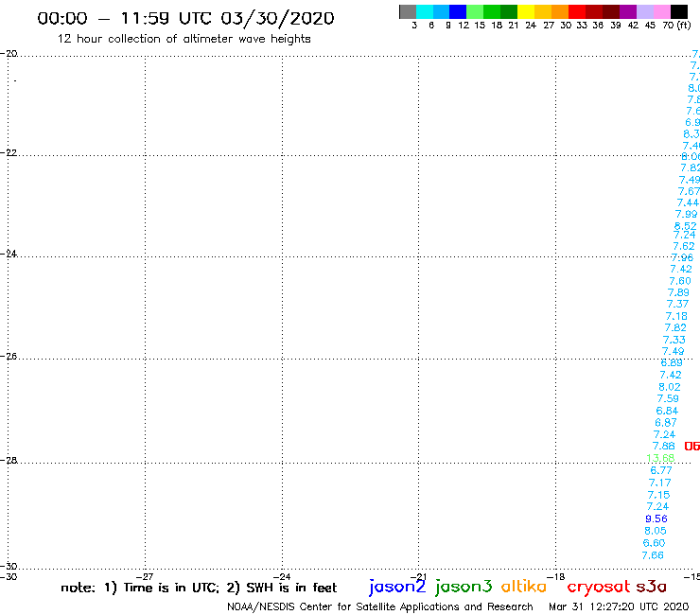Click the 7.99 wave height reading
Image resolution: width=700 pixels, height=615 pixels.
point(686,214)
